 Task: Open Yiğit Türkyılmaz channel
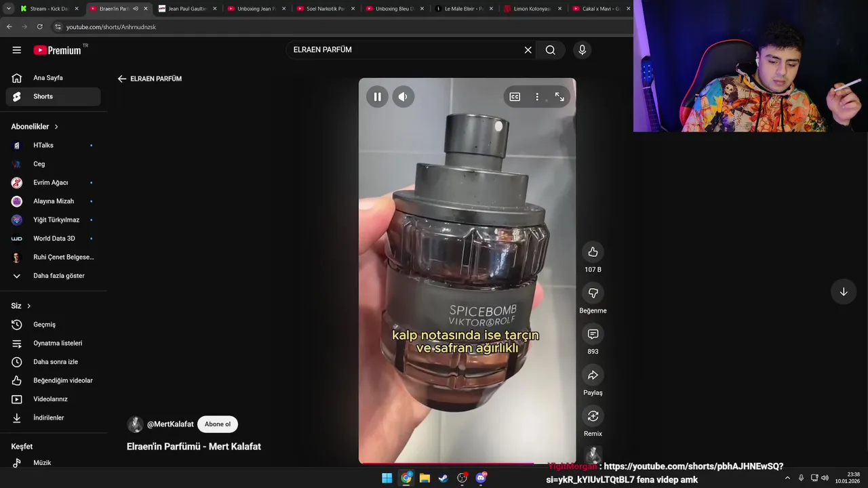(x=53, y=220)
